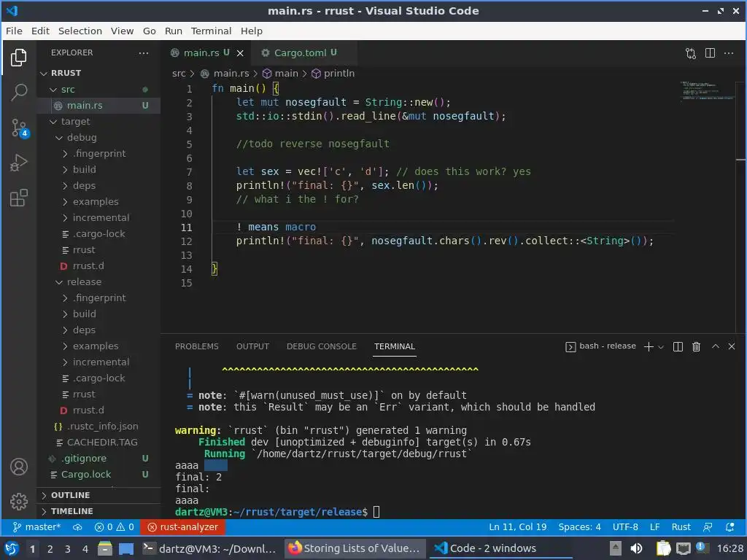Open rrust.d file under debug folder
747x560 pixels.
98,265
